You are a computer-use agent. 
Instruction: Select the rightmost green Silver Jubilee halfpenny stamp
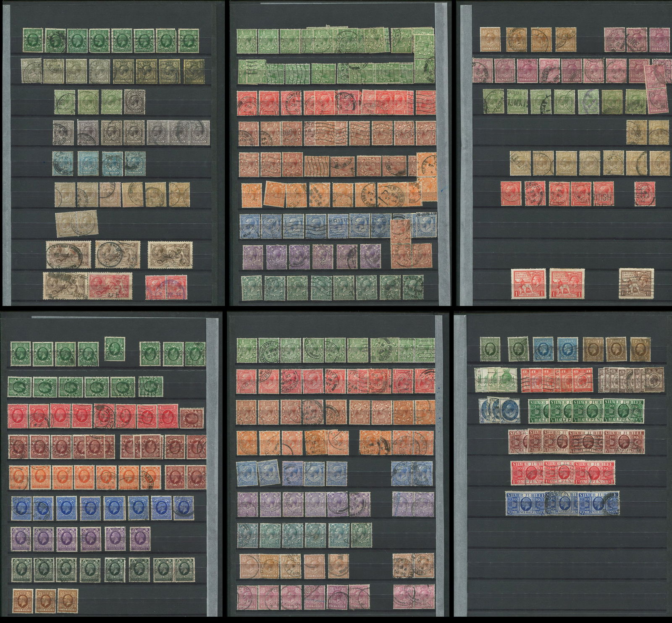(624, 410)
